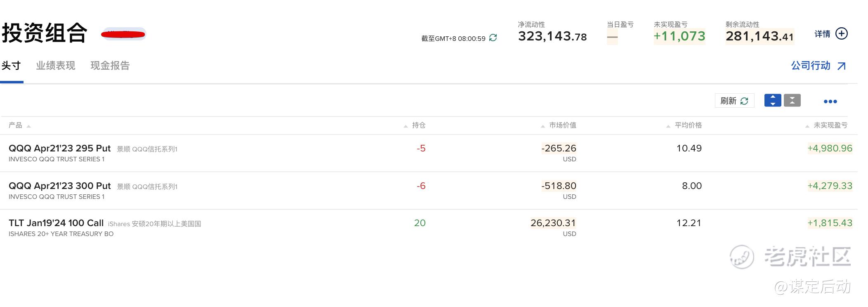The width and height of the screenshot is (868, 307).
Task: Click refresh icon beside the GMT+8 timestamp
Action: coord(493,38)
